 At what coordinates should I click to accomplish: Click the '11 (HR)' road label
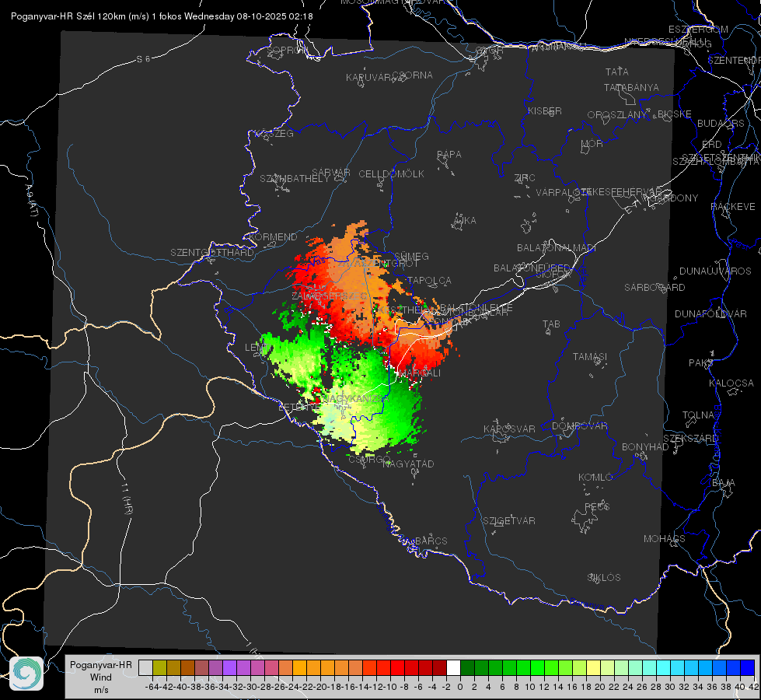[x=127, y=498]
